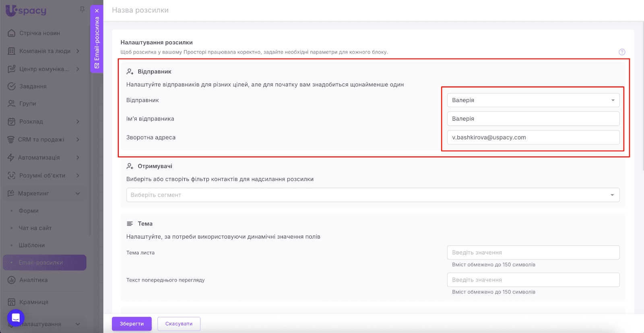Collapse the Маркетинг section chevron
This screenshot has width=644, height=333.
click(x=78, y=193)
